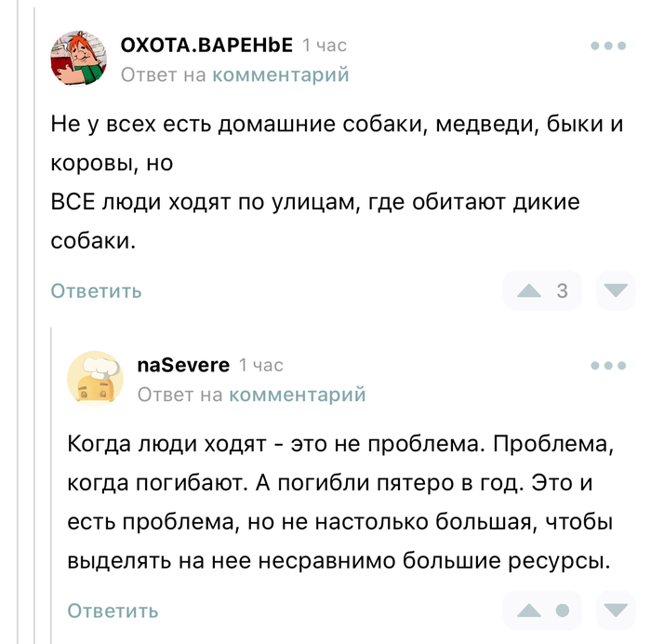Click the rating count 3
This screenshot has height=644, width=651.
pyautogui.click(x=562, y=290)
